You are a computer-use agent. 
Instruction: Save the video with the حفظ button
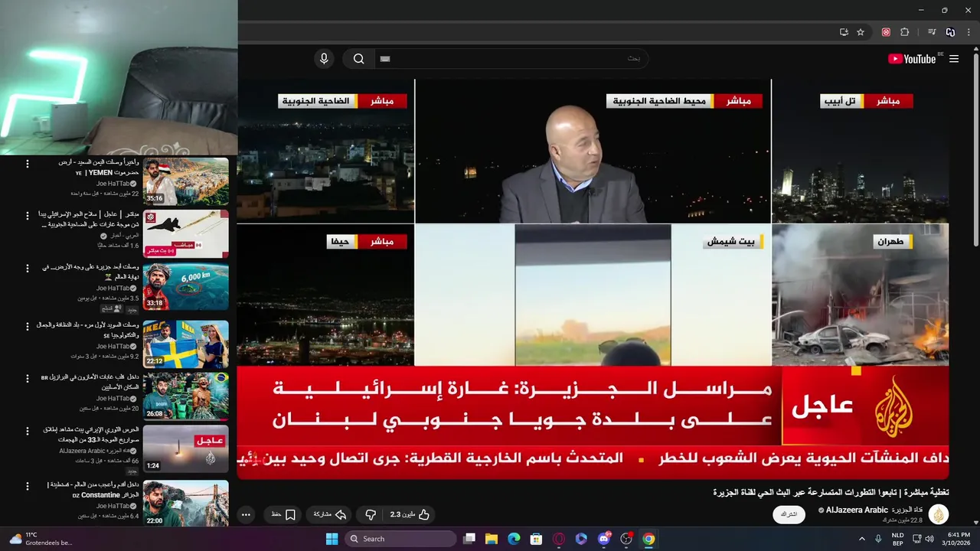tap(283, 515)
